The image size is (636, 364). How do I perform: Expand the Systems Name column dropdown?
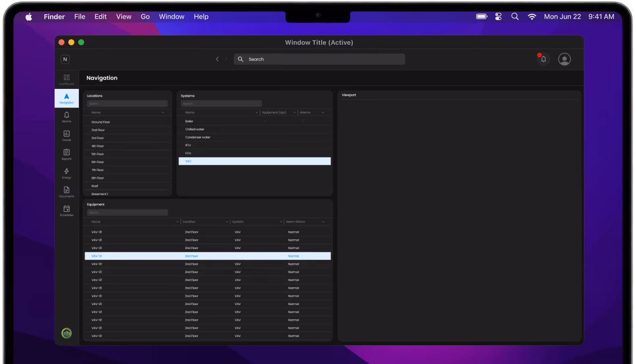256,112
